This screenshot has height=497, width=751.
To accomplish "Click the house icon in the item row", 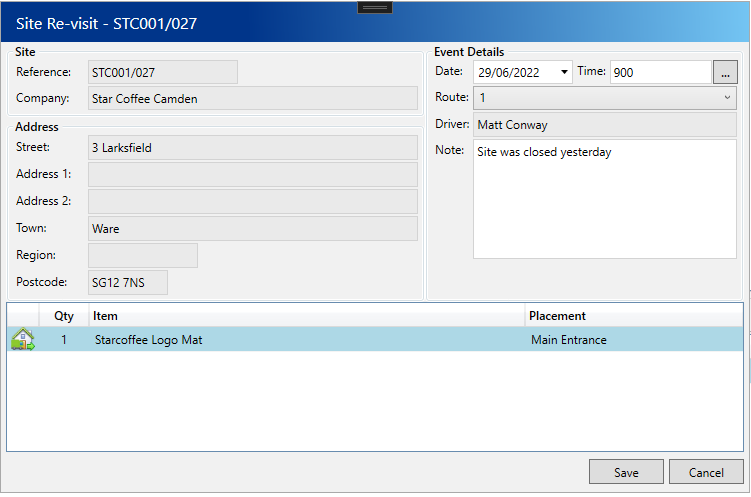I will 22,340.
